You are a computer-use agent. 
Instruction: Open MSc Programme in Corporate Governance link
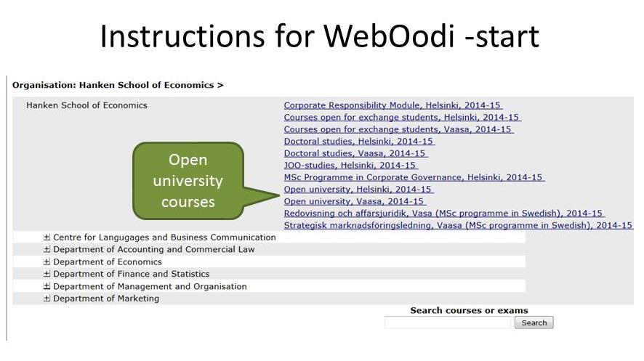click(x=414, y=177)
